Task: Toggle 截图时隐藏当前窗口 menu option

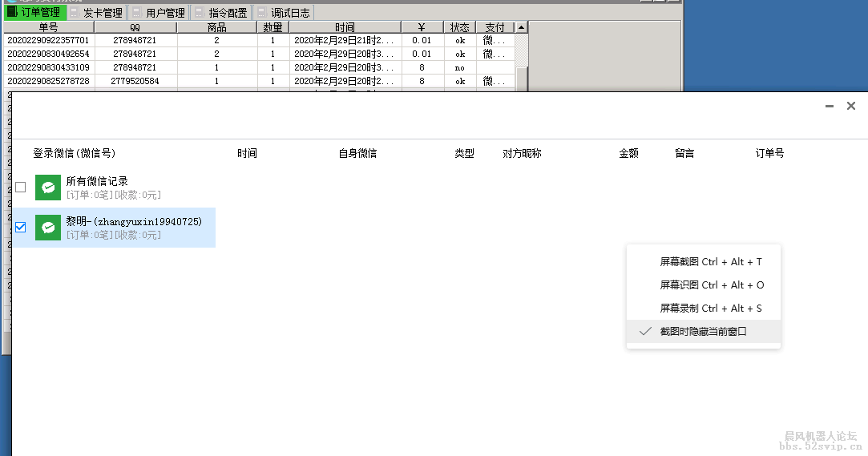Action: coord(704,332)
